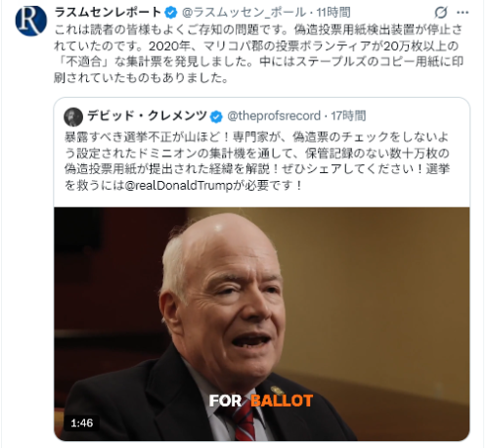This screenshot has width=489, height=448.
Task: Open the three-dots more options menu
Action: click(x=463, y=13)
